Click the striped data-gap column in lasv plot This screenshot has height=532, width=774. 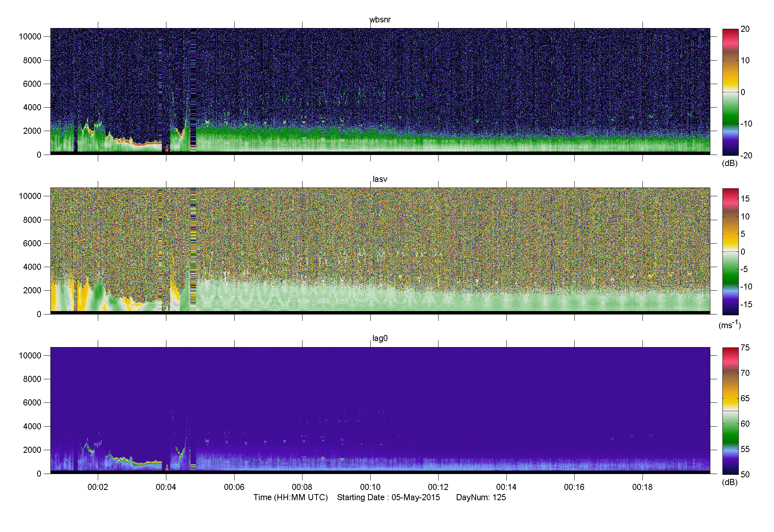pos(193,249)
